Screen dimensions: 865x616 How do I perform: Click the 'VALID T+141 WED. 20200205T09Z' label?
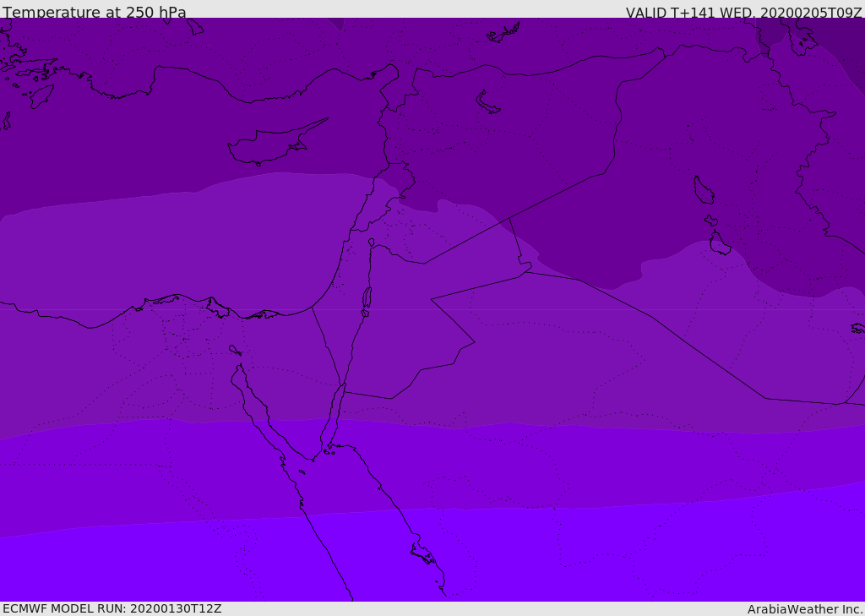pyautogui.click(x=743, y=12)
